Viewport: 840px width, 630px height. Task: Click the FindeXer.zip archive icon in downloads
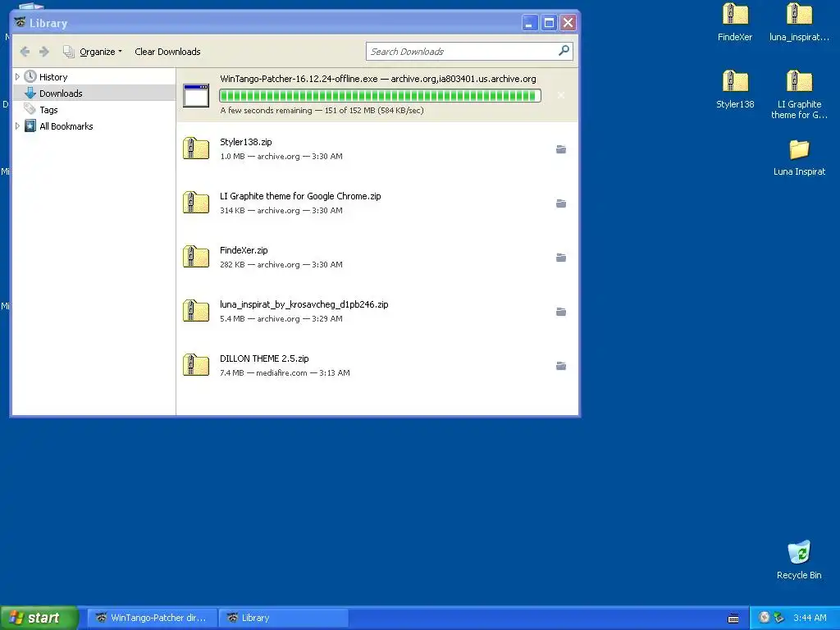pos(196,257)
